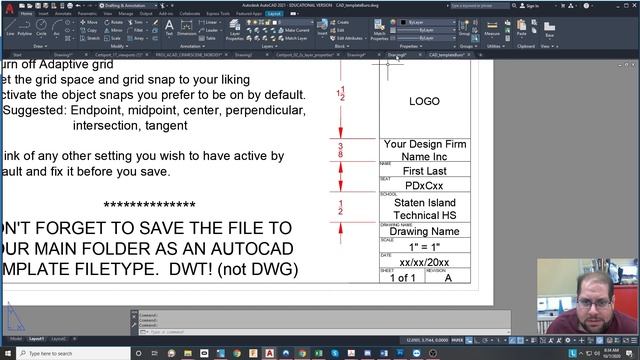This screenshot has width=640, height=360.
Task: Select the Line tool
Action: (x=10, y=27)
